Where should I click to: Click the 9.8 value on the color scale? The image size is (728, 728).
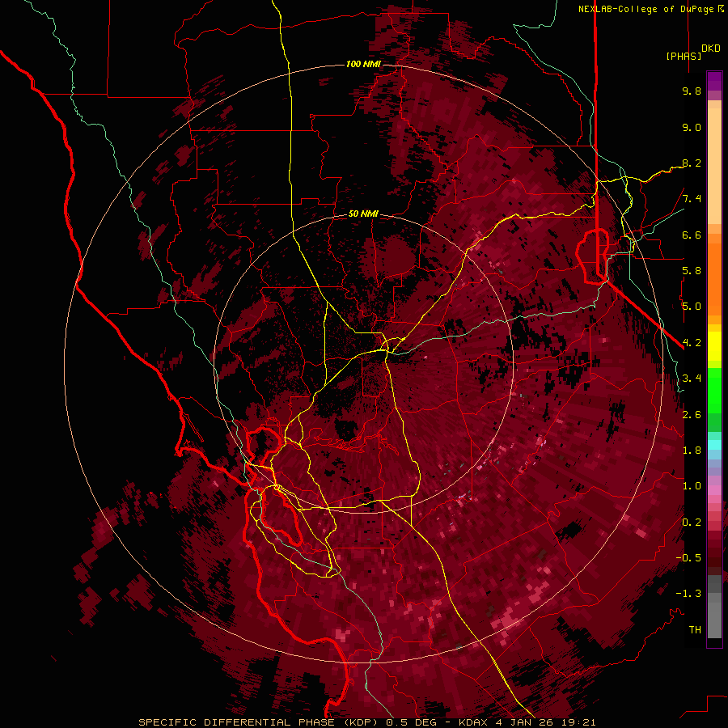coord(692,91)
